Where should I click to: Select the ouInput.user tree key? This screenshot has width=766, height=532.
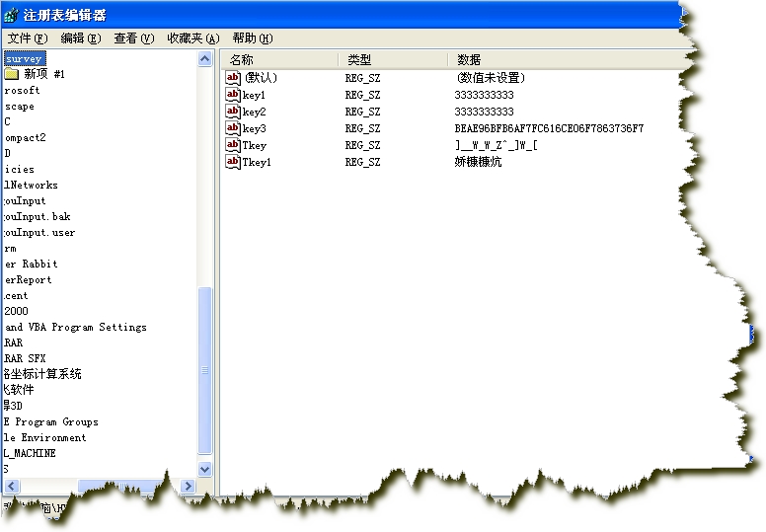tap(39, 233)
